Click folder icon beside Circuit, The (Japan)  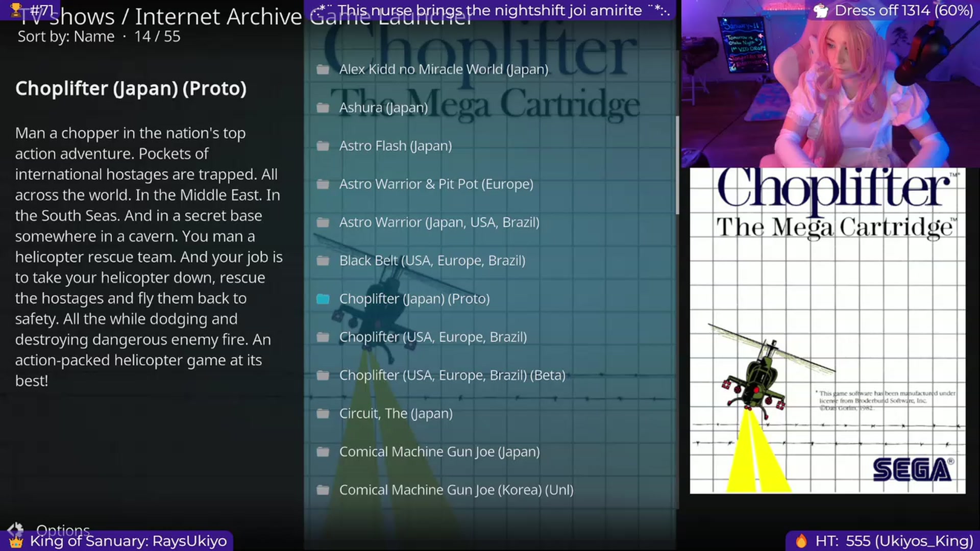coord(323,414)
